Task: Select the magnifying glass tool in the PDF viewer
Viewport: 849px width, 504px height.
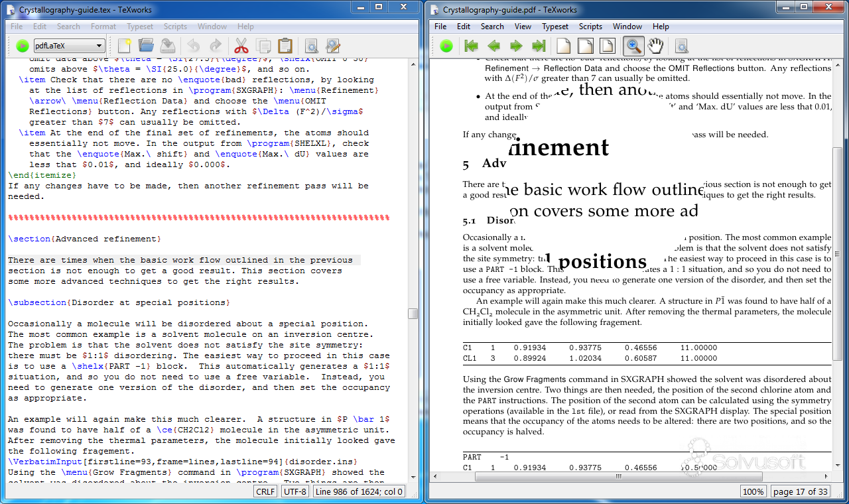Action: click(x=632, y=46)
